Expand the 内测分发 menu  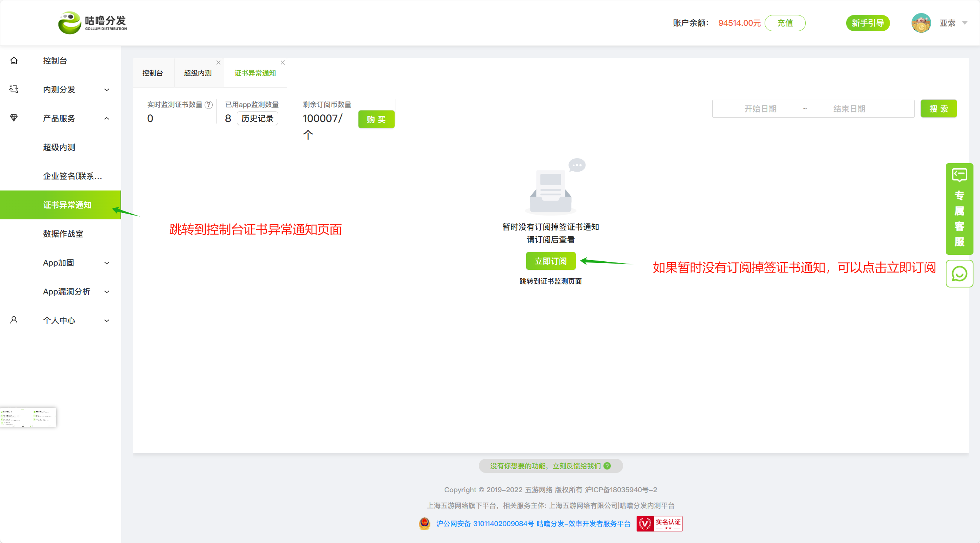click(x=107, y=90)
